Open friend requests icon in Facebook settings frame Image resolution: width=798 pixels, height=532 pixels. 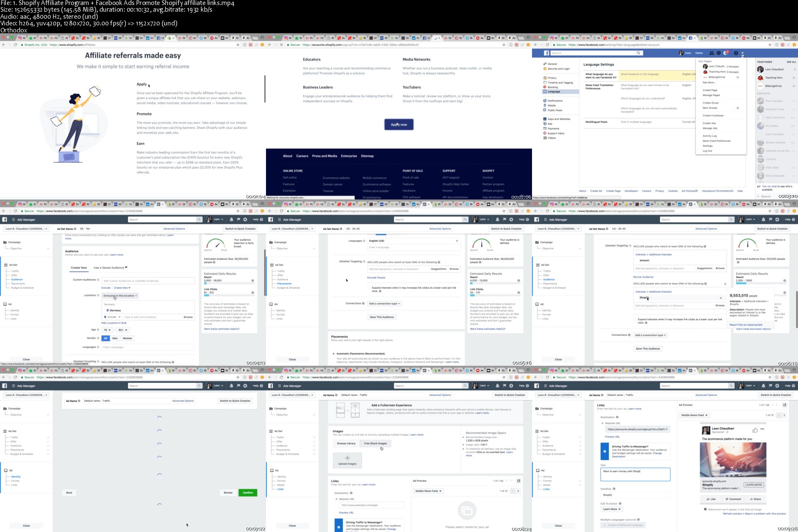[x=712, y=53]
